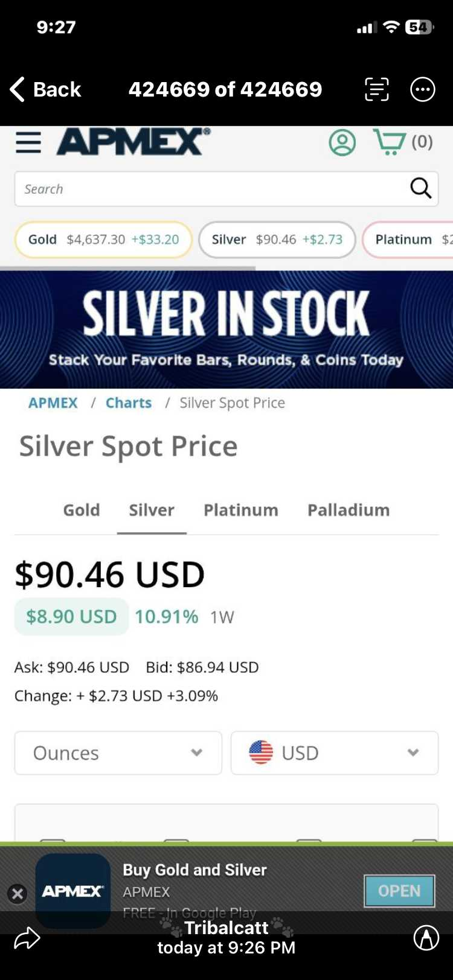Open the more options ellipsis menu
This screenshot has width=453, height=980.
[x=423, y=89]
